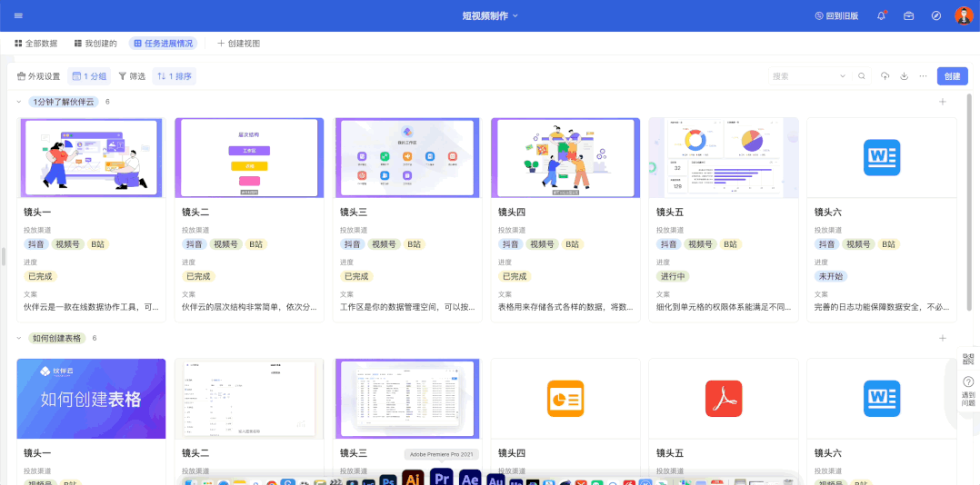Collapse the 如何创建表格 group
980x485 pixels.
coord(19,338)
